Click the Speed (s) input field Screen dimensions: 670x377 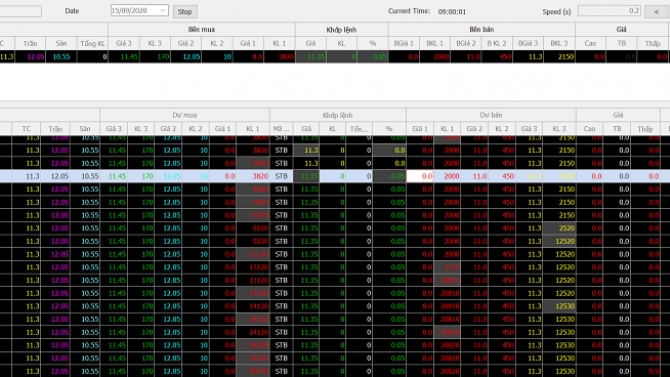[x=609, y=11]
